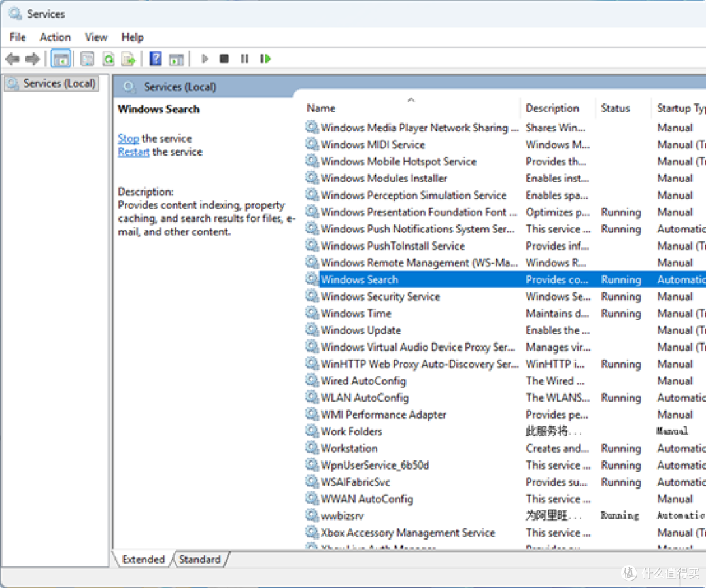
Task: Click gear icon of Windows MIDI Service
Action: tap(312, 145)
